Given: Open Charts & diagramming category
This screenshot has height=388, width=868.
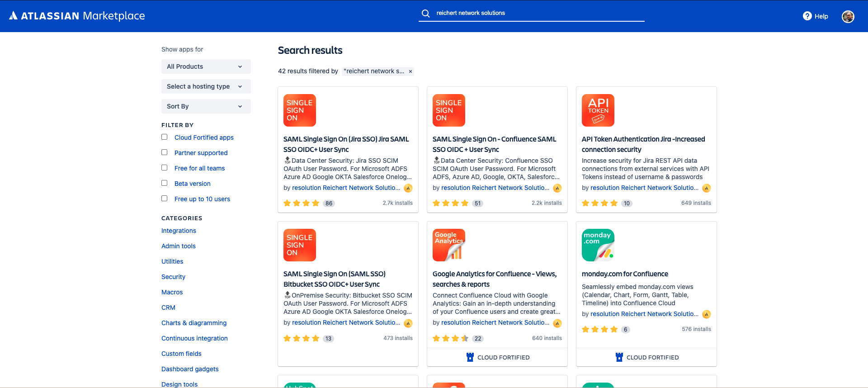Looking at the screenshot, I should click(x=194, y=323).
